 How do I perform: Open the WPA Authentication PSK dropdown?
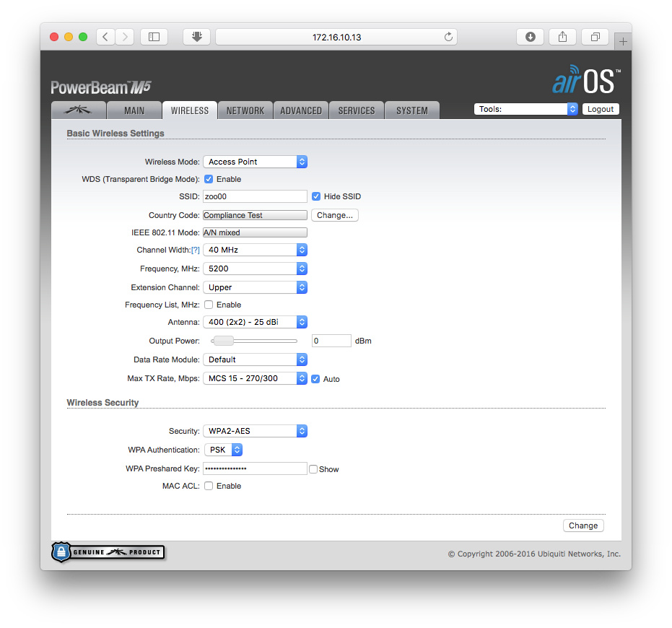(223, 450)
